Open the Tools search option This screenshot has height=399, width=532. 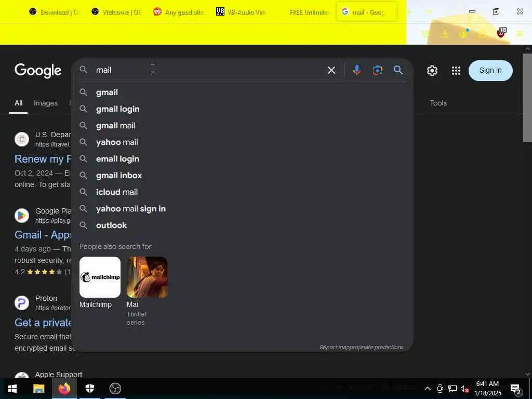438,103
